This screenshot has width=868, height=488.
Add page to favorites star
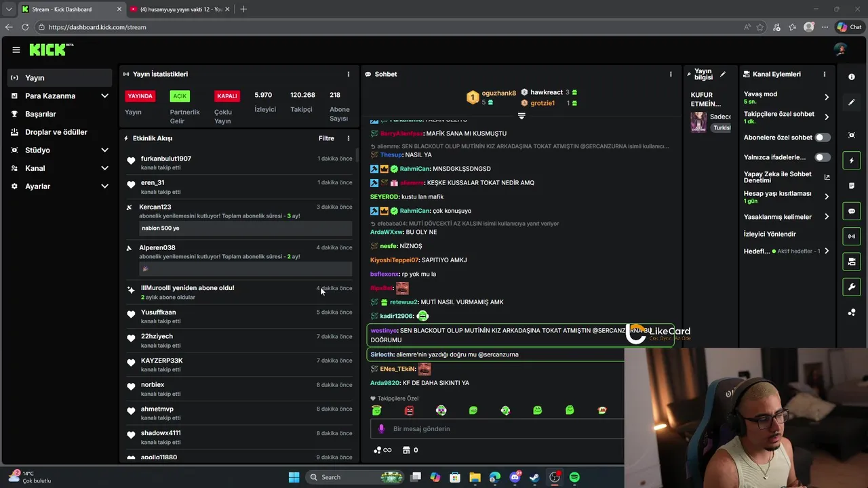(760, 27)
